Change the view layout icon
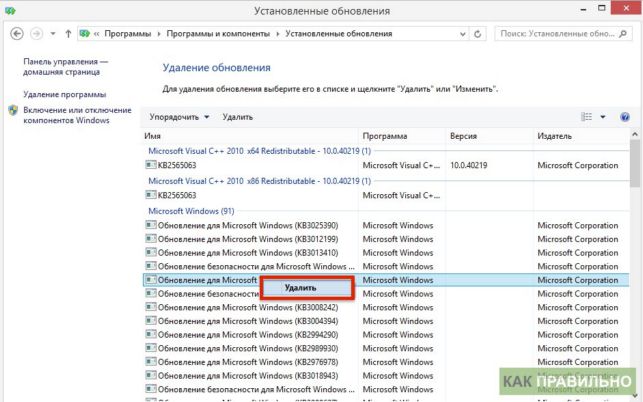 (586, 117)
